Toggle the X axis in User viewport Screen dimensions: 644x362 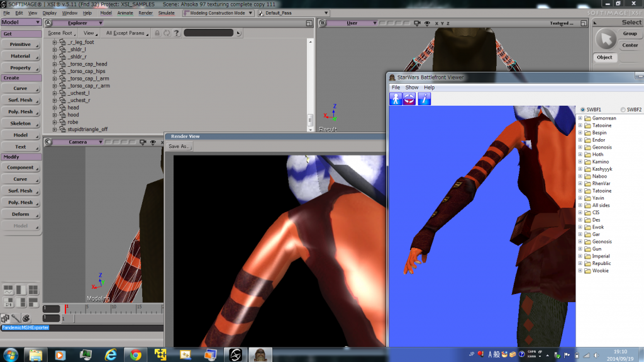pyautogui.click(x=436, y=23)
